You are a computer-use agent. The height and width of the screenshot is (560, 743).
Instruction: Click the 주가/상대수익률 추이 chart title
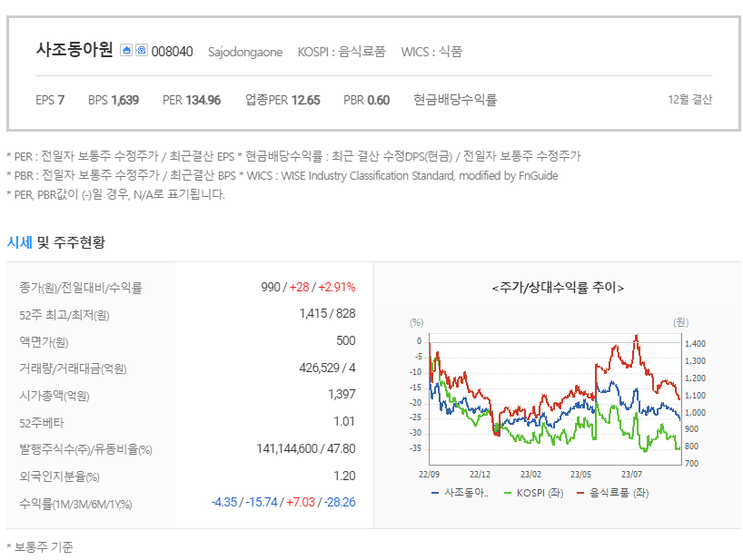[558, 288]
